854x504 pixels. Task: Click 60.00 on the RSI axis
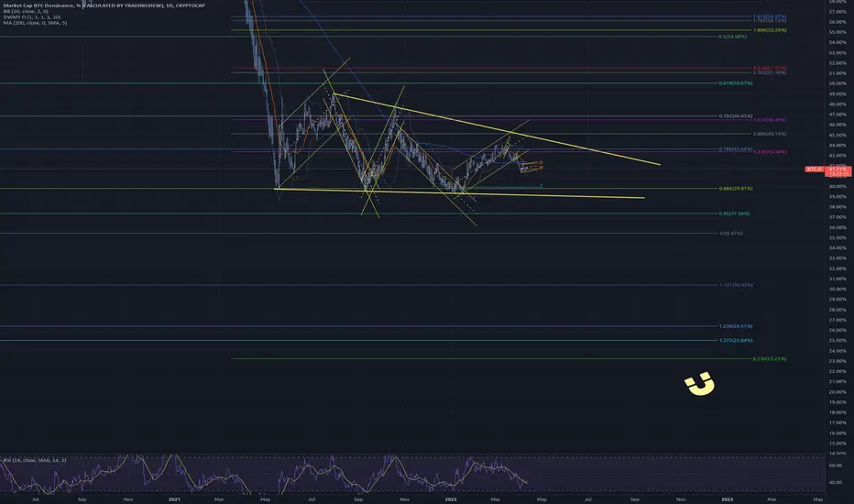[x=836, y=466]
